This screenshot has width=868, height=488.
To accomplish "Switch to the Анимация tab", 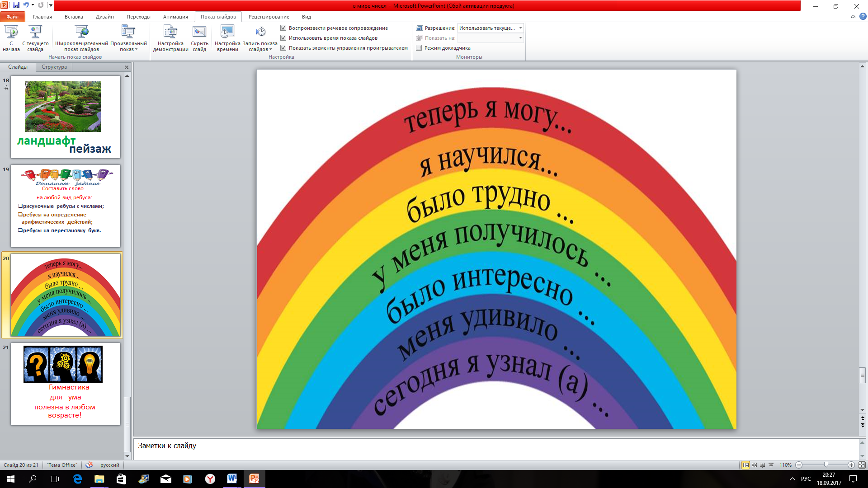I will click(175, 17).
